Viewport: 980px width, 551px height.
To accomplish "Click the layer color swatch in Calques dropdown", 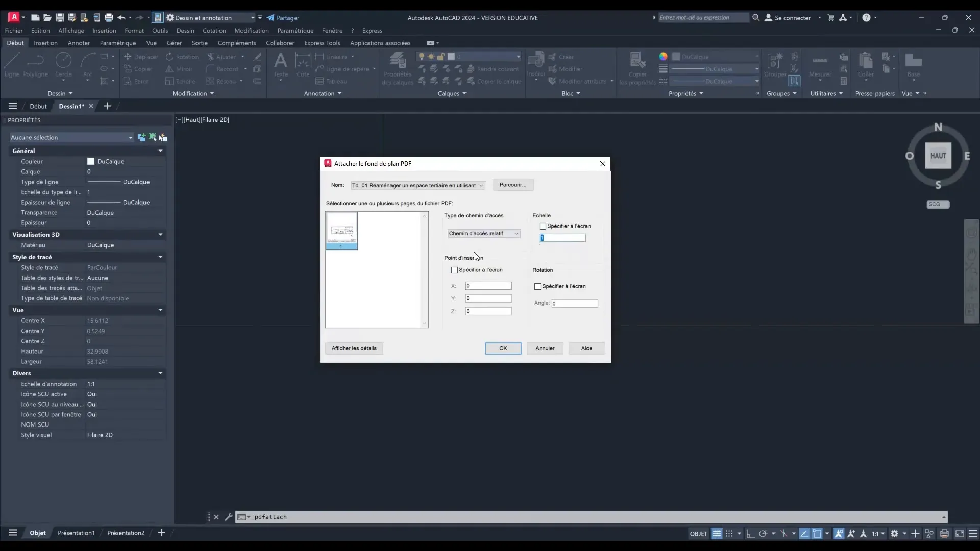I will 451,57.
